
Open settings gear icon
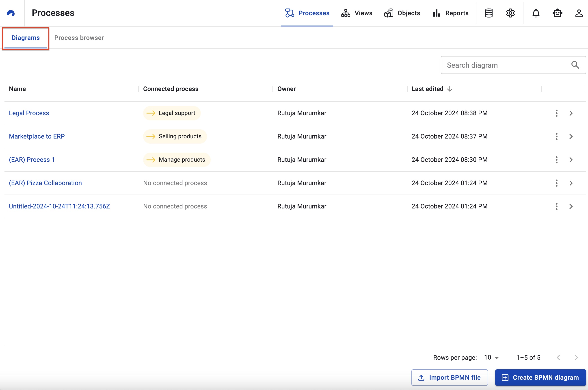510,13
